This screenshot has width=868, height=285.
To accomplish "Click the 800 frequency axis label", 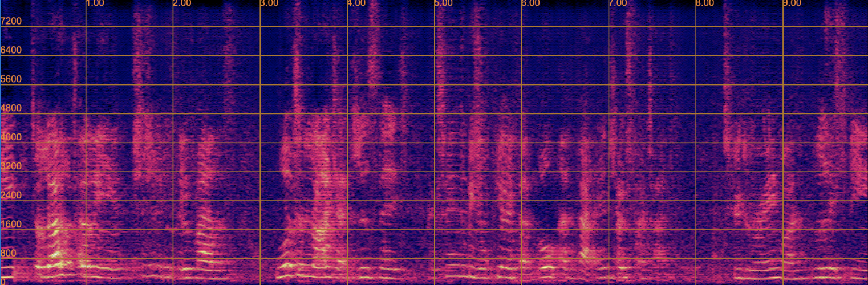I will coord(9,253).
